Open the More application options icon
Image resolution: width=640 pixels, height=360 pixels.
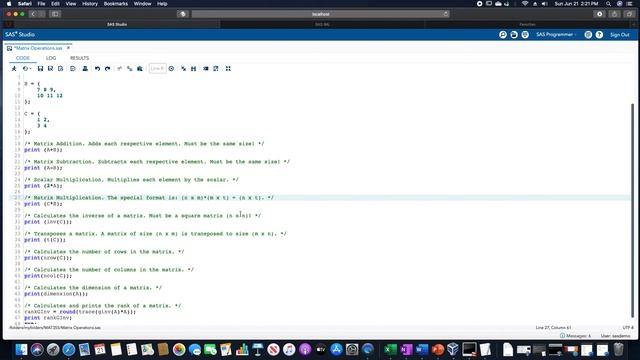click(x=588, y=35)
